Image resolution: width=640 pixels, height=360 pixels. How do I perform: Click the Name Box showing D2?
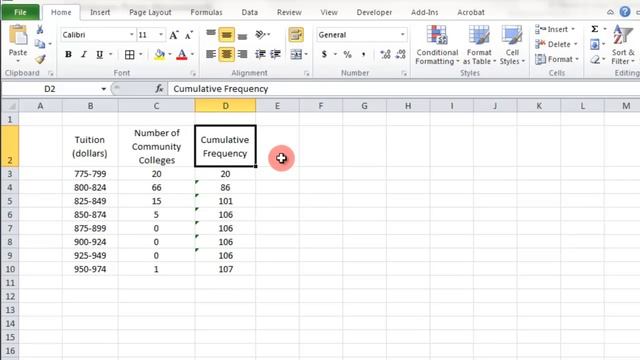(50, 89)
